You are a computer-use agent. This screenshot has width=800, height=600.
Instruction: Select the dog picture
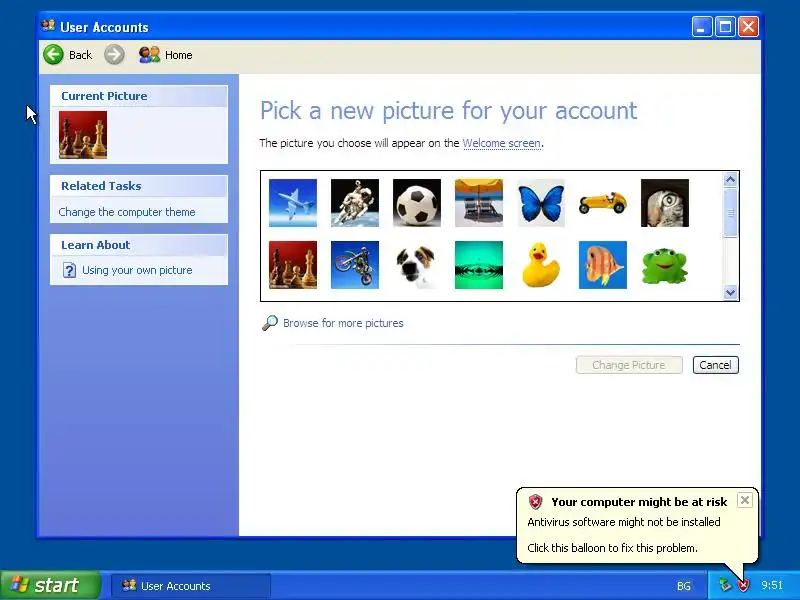tap(417, 265)
